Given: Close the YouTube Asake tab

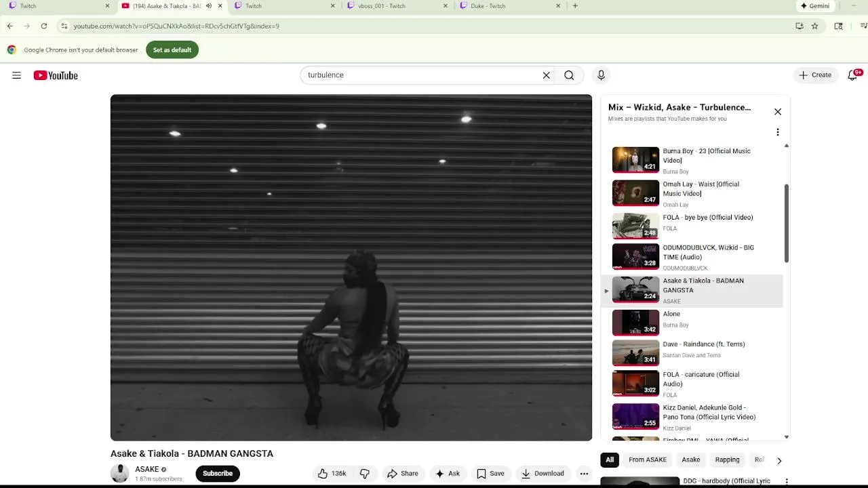Looking at the screenshot, I should point(220,6).
